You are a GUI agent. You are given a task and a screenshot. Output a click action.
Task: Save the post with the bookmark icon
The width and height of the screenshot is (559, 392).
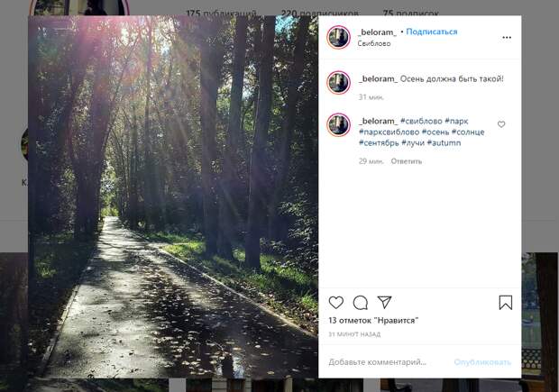pos(505,303)
